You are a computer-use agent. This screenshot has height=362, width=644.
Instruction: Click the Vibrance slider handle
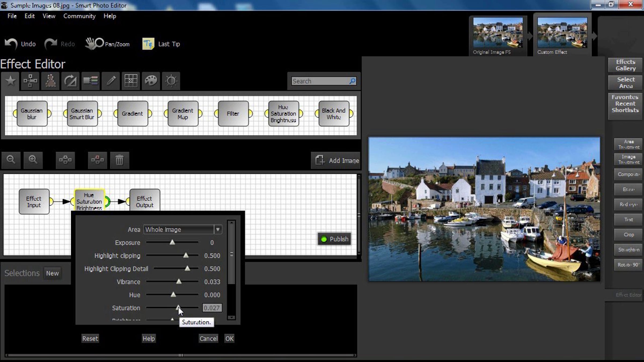point(179,282)
